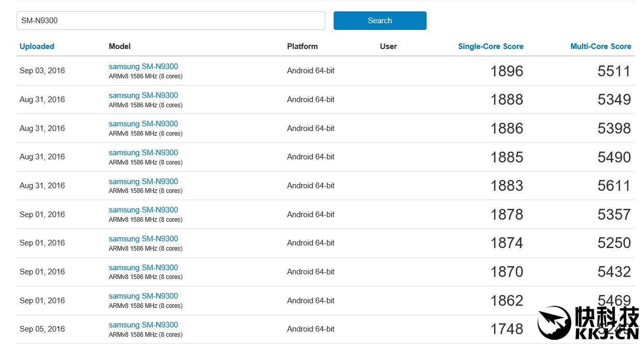Click Aug 31, 2016 in the 1888 row
Image resolution: width=644 pixels, height=345 pixels.
(x=42, y=100)
